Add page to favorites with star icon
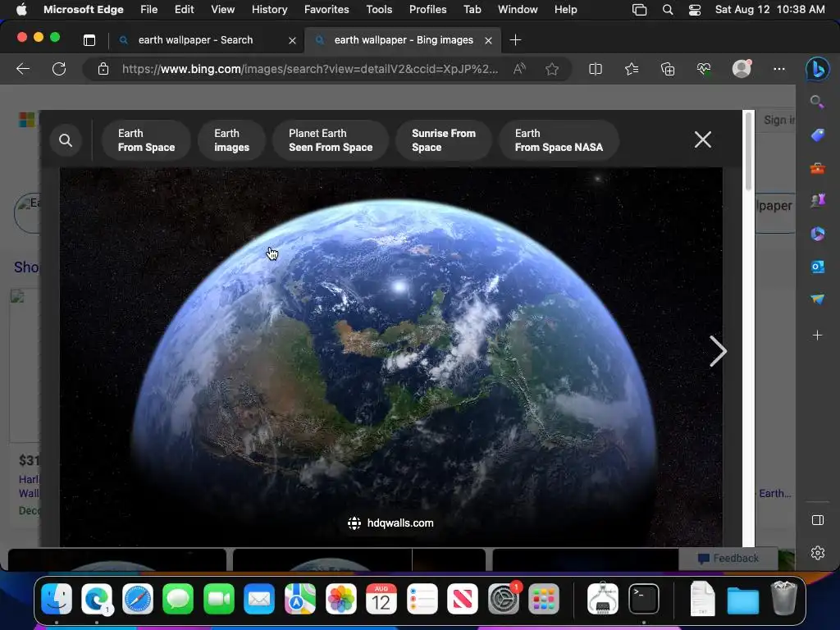 tap(552, 69)
